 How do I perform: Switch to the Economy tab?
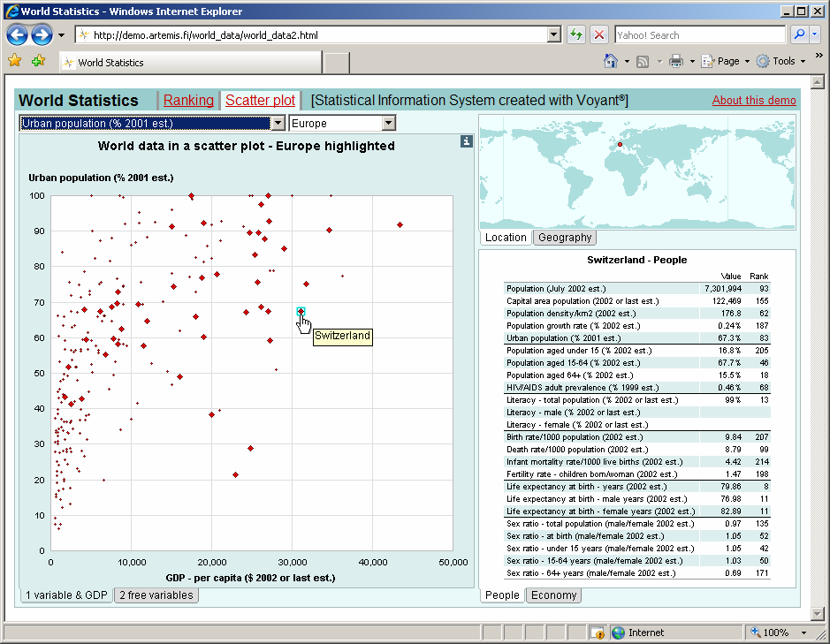click(553, 595)
